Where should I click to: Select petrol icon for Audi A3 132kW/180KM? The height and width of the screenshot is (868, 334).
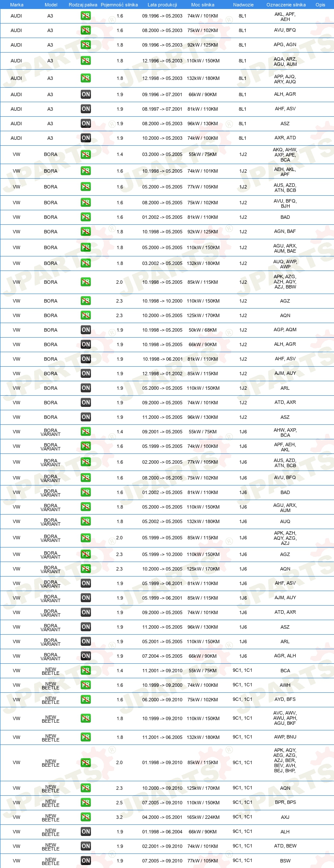click(x=85, y=78)
